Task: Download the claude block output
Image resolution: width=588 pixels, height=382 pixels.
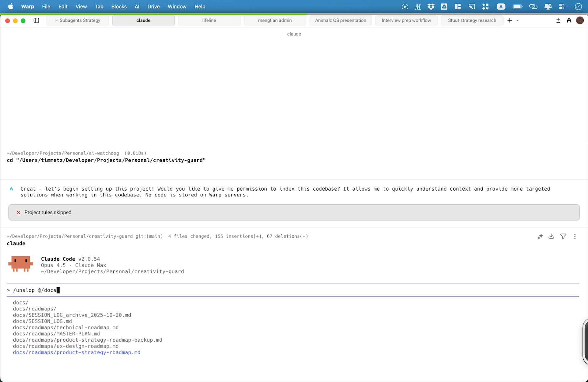Action: (551, 236)
